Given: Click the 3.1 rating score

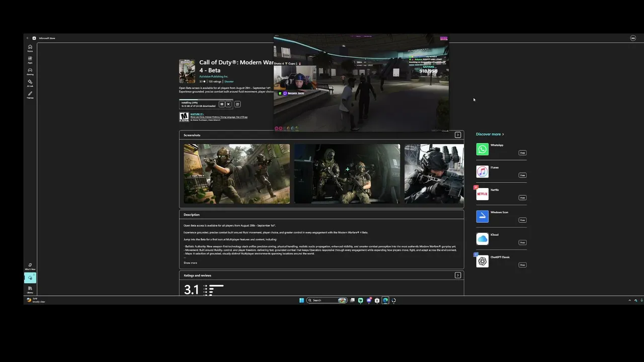Looking at the screenshot, I should click(x=191, y=290).
